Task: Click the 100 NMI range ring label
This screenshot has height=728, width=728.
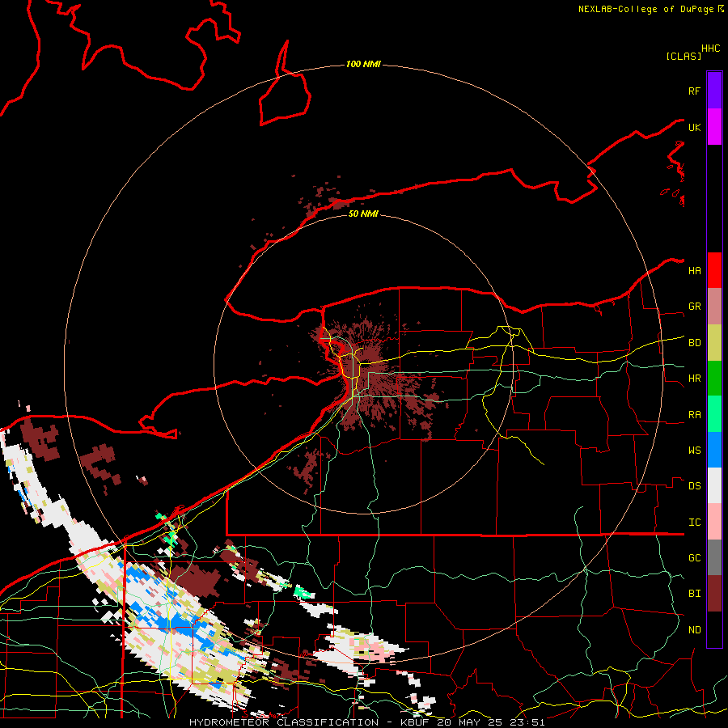Action: (x=363, y=64)
